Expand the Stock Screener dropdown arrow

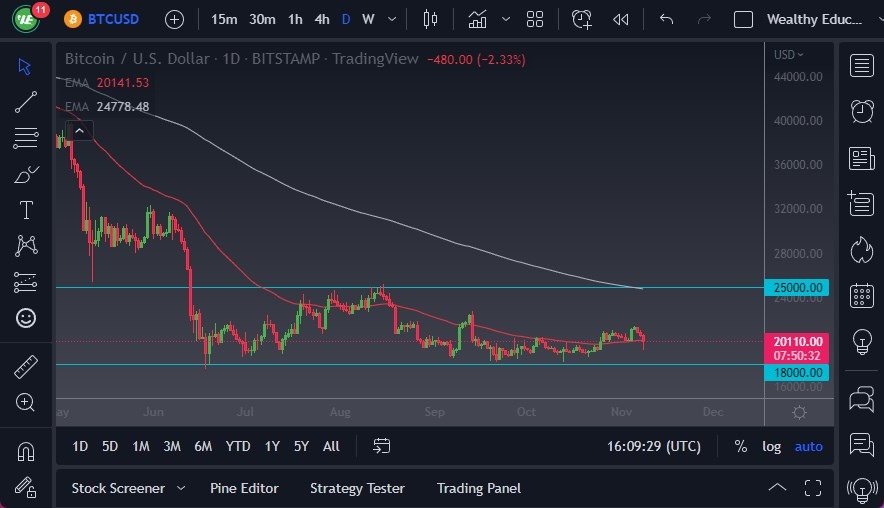click(x=181, y=488)
